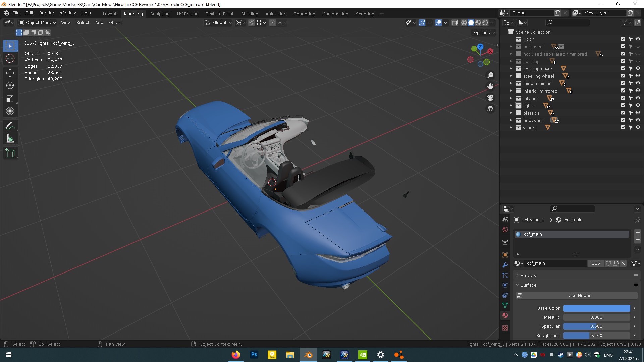Click the blue Base Color swatch
Image resolution: width=644 pixels, height=362 pixels.
tap(596, 308)
